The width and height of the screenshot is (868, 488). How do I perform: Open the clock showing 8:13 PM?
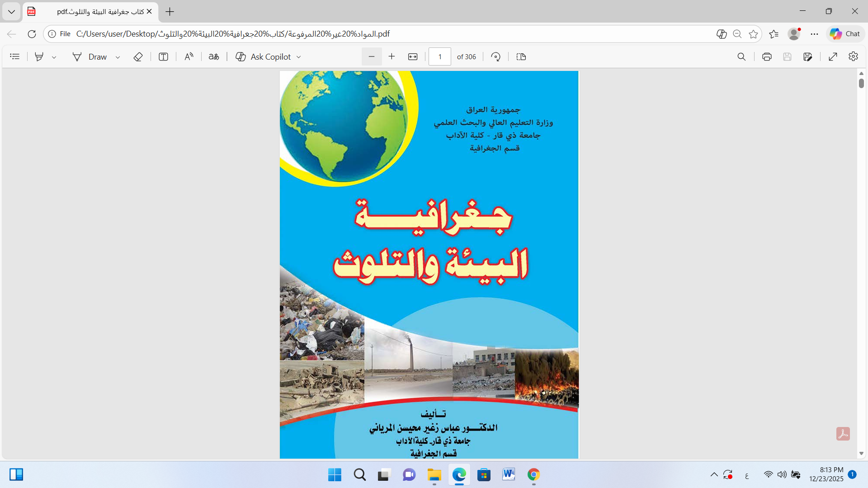826,474
